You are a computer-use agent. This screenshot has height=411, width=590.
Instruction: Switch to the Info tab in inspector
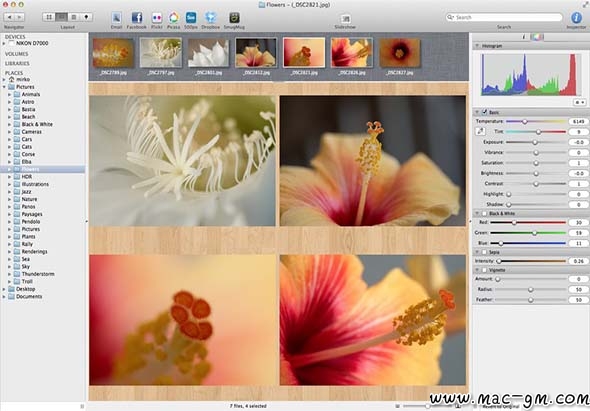tap(523, 37)
